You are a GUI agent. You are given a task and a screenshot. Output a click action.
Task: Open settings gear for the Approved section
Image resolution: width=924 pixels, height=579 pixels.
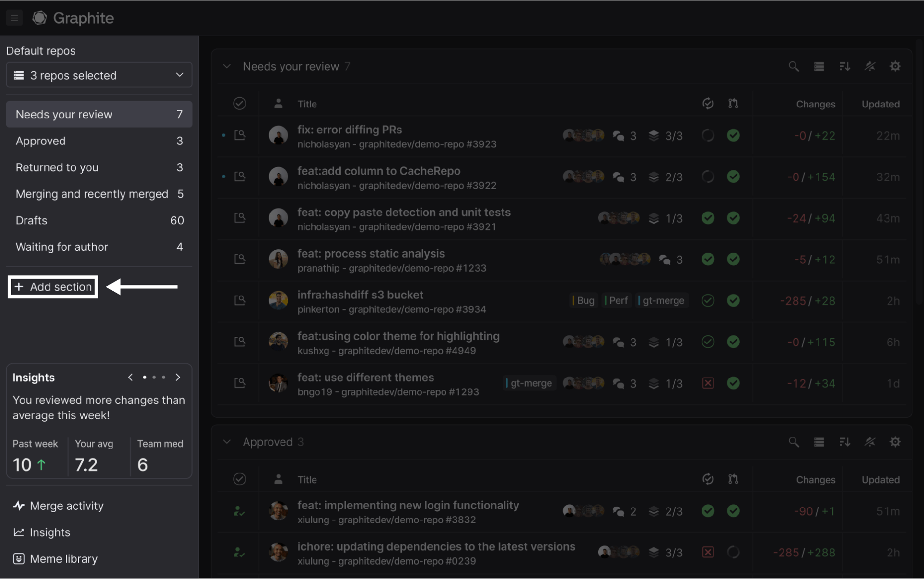896,442
